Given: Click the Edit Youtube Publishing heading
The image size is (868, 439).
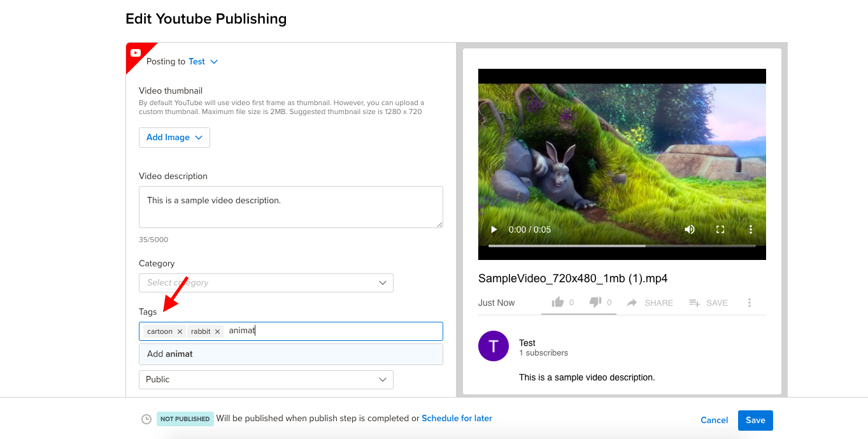Looking at the screenshot, I should (206, 19).
